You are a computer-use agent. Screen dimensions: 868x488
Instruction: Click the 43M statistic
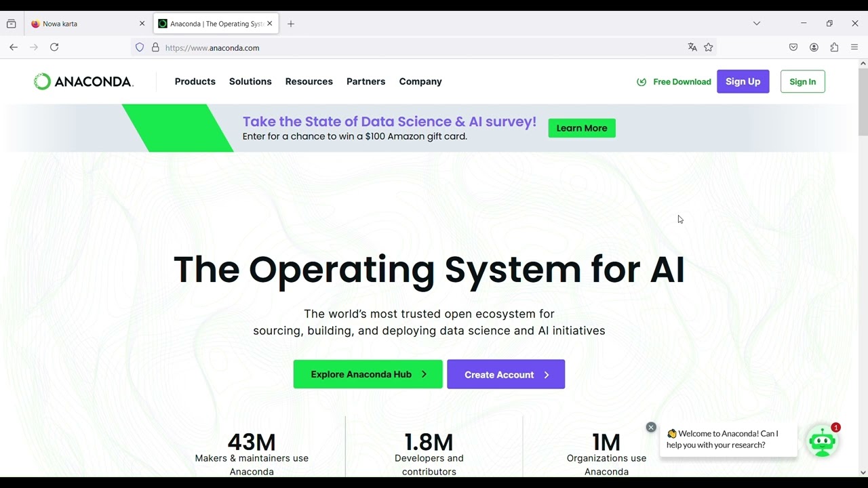[252, 442]
